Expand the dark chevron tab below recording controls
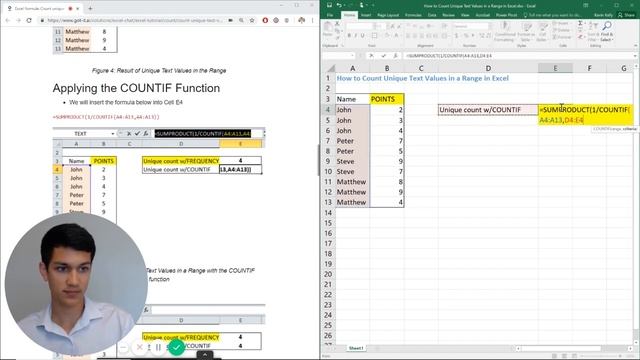This screenshot has height=360, width=640. (205, 355)
